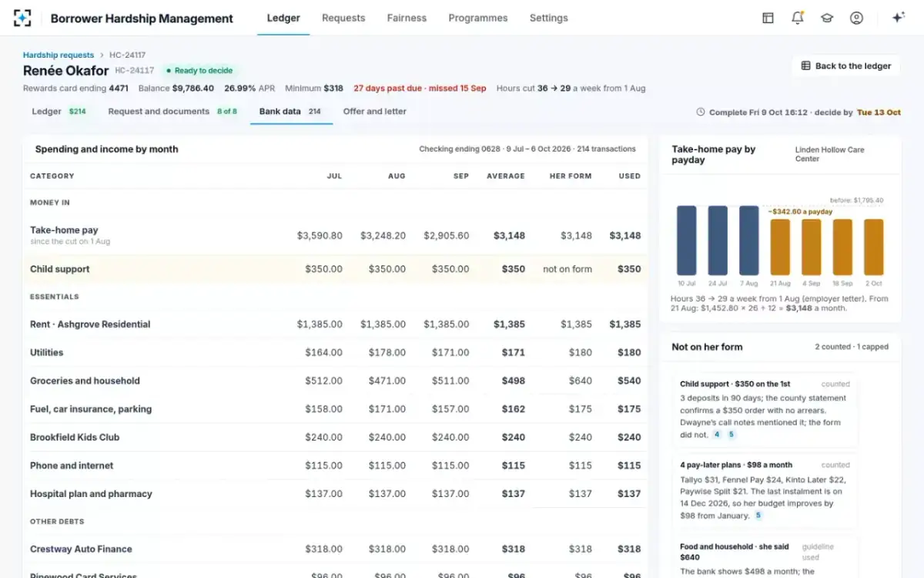Open the notifications bell
This screenshot has height=578, width=924.
tap(798, 18)
